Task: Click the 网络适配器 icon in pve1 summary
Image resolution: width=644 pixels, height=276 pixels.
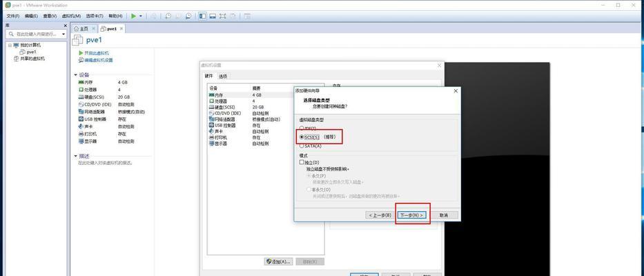Action: click(x=81, y=112)
